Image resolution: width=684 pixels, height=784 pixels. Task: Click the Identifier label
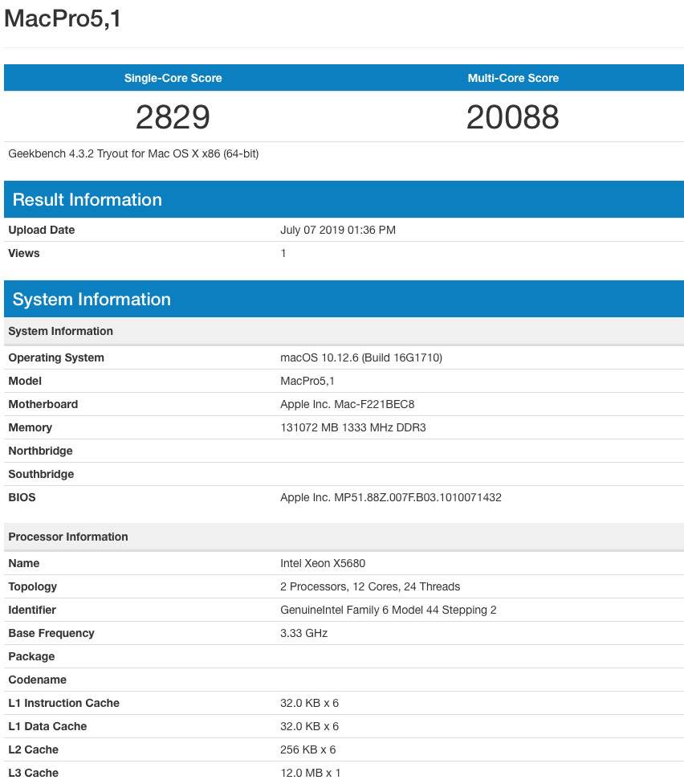coord(32,610)
